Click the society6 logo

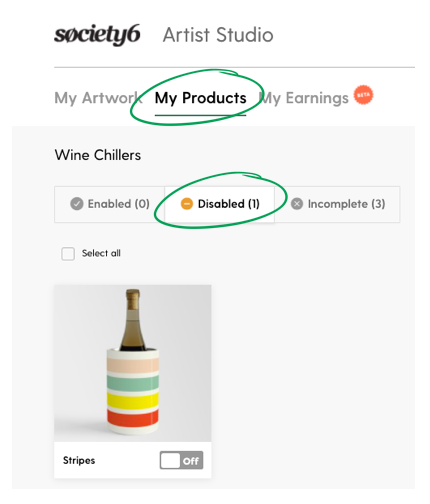[x=97, y=35]
